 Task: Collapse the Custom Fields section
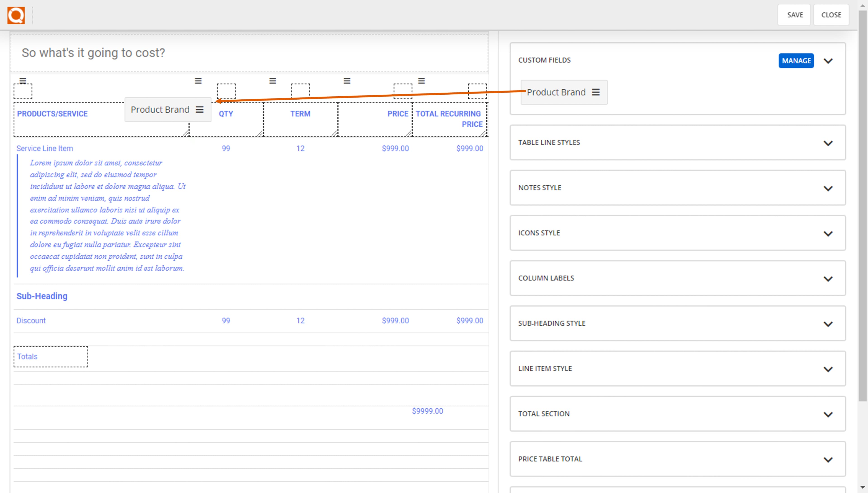pyautogui.click(x=829, y=61)
